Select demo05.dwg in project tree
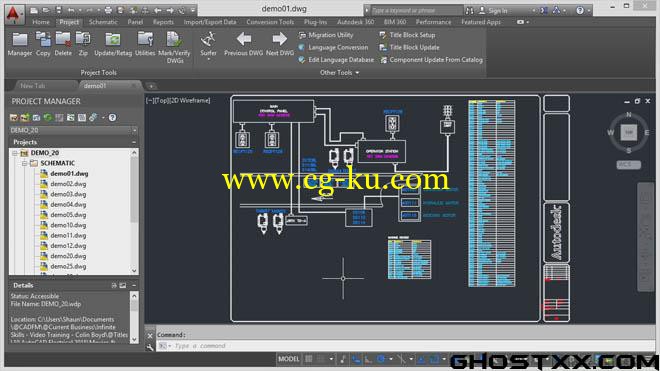The width and height of the screenshot is (660, 371). [68, 215]
